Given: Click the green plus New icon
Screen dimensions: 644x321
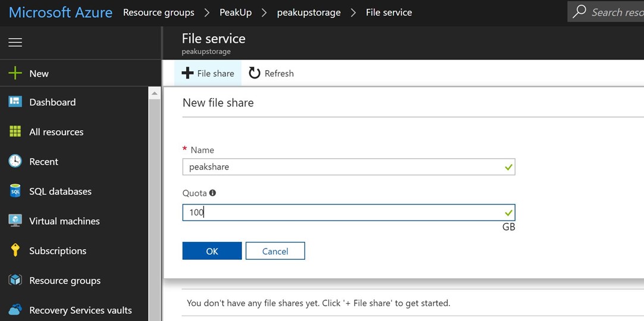Looking at the screenshot, I should point(15,74).
